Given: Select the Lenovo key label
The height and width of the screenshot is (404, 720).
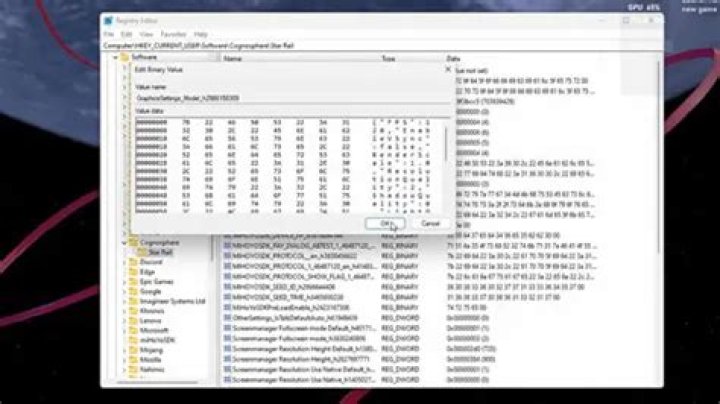Looking at the screenshot, I should pos(150,320).
